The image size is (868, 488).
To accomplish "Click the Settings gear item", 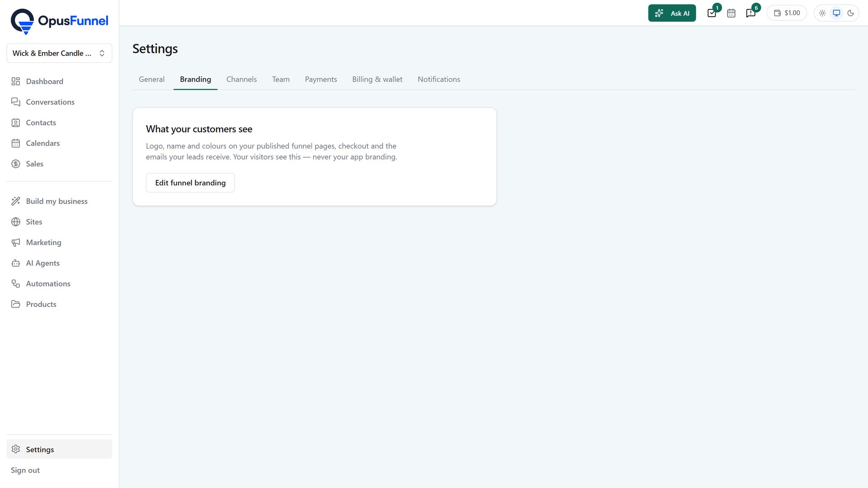I will (x=59, y=450).
